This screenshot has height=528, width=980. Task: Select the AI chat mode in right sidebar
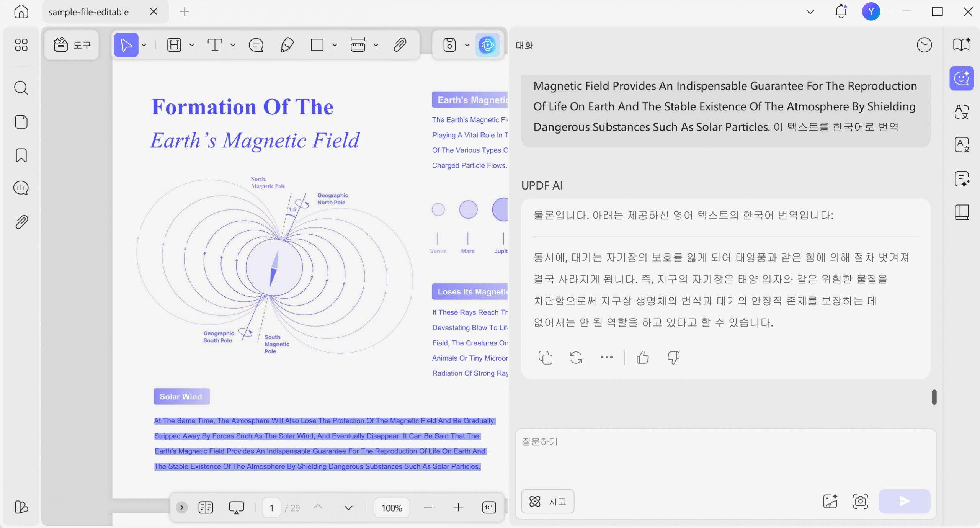[961, 78]
